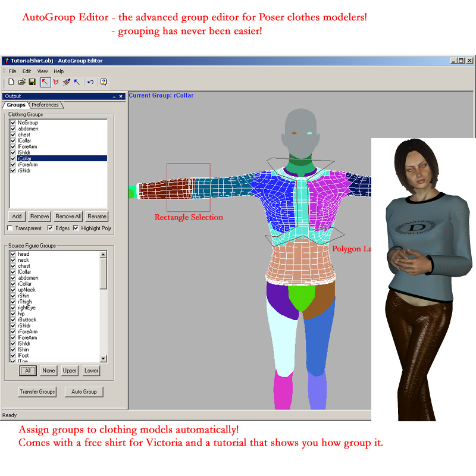Activate the red polygon lasso tool
Image resolution: width=476 pixels, height=476 pixels.
coord(56,82)
